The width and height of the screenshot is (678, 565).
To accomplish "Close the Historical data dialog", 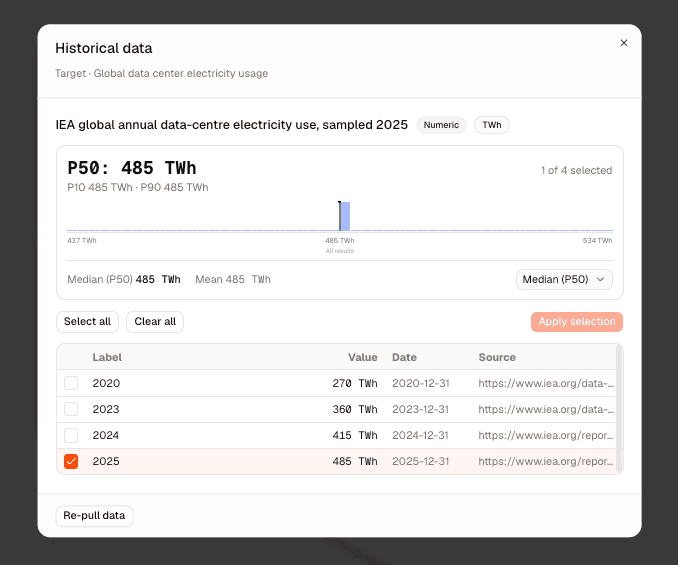I will 624,43.
